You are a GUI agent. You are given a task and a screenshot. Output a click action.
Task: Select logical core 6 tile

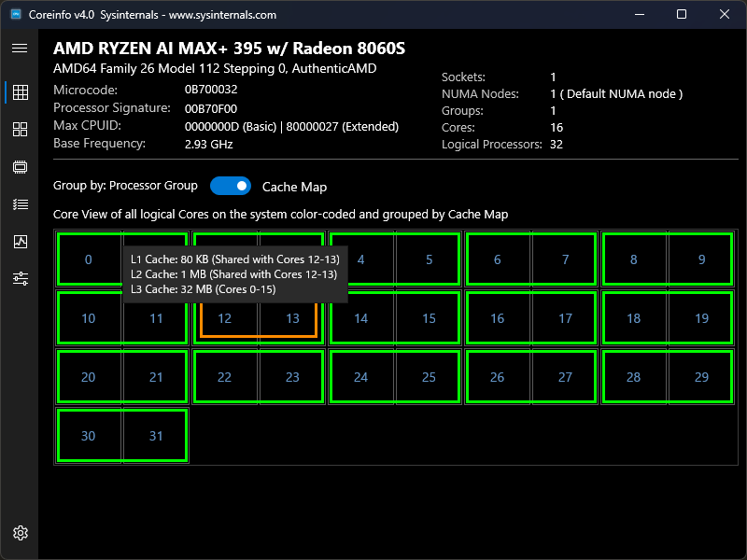(497, 259)
